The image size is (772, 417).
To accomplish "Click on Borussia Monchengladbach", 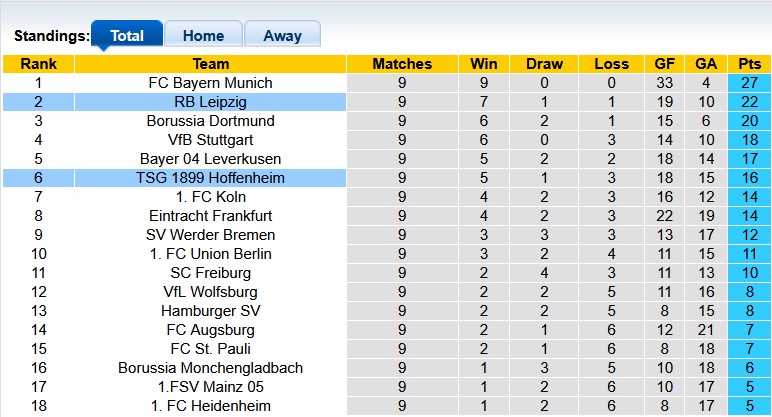I will click(x=210, y=368).
